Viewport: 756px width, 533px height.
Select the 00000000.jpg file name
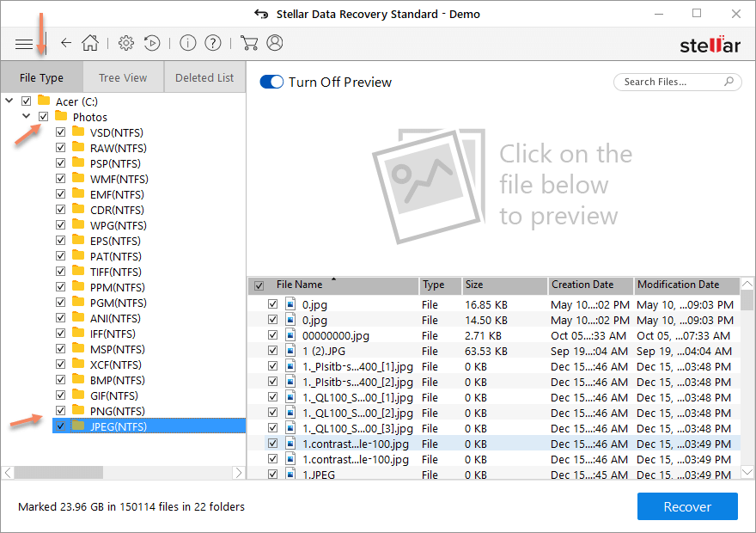pos(336,335)
